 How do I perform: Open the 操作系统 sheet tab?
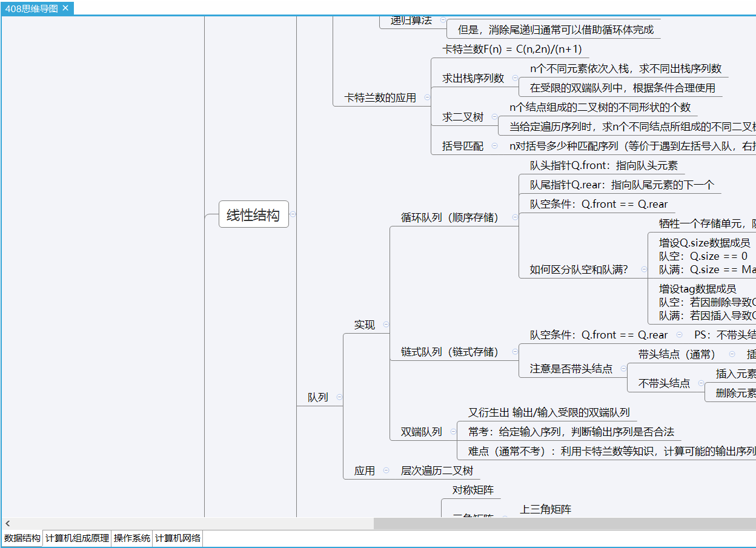pos(132,538)
